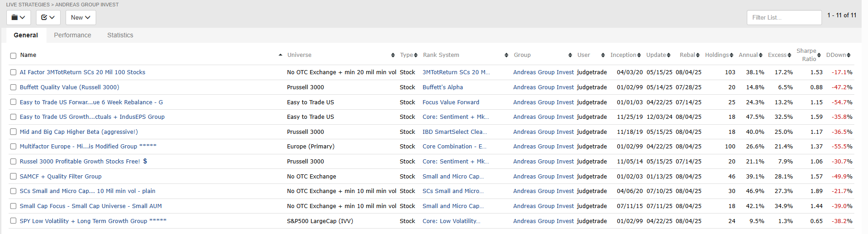Sort by Holdings using its sort arrows
The image size is (868, 234).
(731, 55)
